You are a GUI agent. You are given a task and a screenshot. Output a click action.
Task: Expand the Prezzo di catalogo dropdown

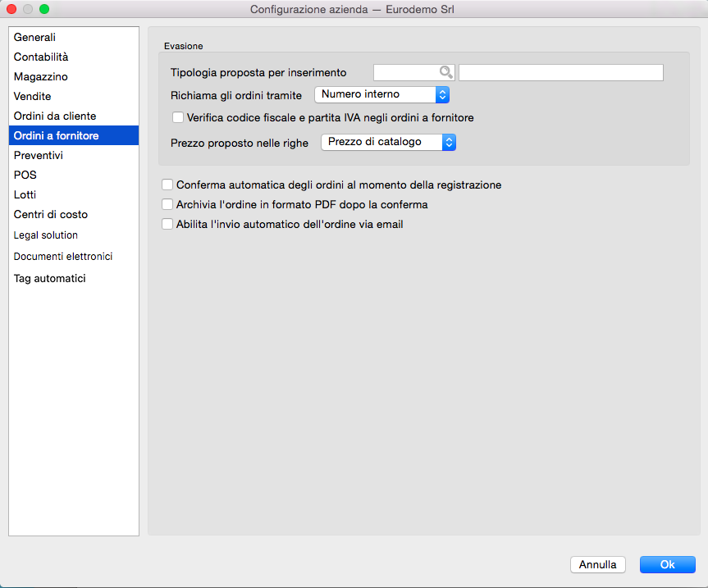point(388,143)
